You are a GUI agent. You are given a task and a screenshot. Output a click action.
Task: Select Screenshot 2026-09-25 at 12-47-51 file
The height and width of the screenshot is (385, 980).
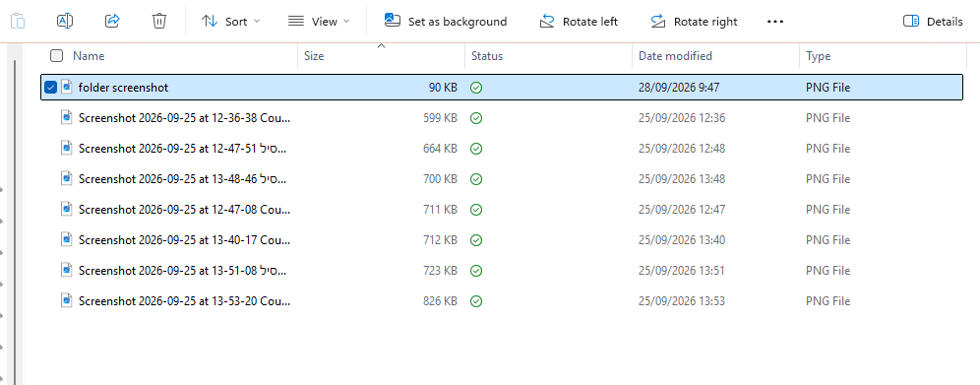point(183,149)
